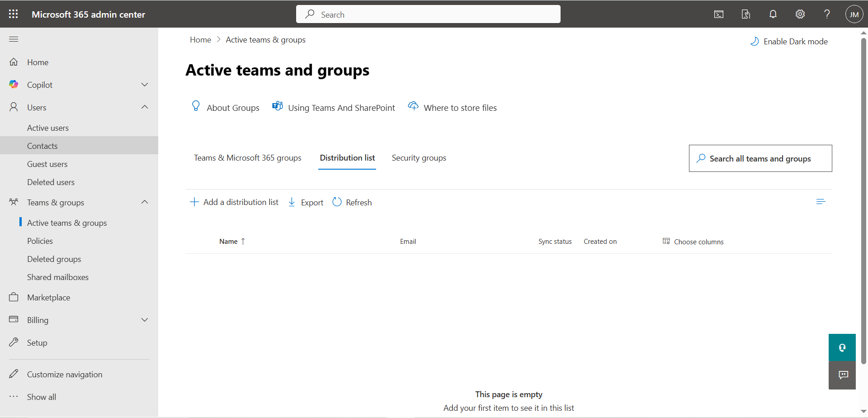This screenshot has height=418, width=868.
Task: Click the Teams & groups people icon
Action: 14,202
